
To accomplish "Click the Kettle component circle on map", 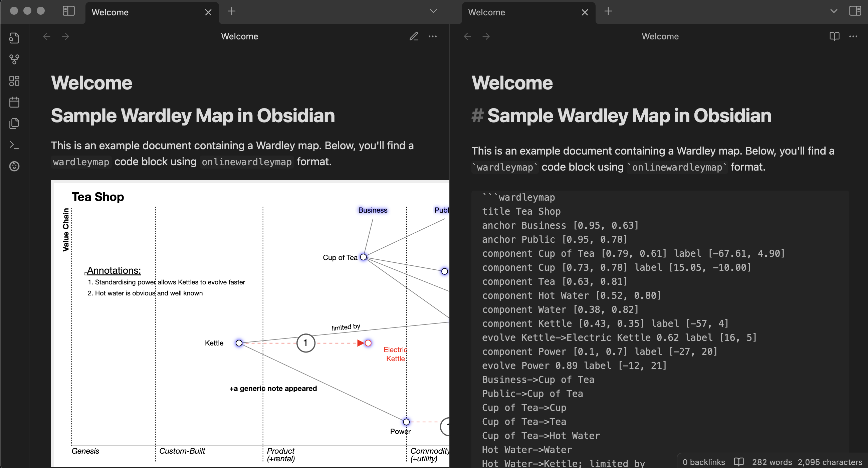I will pos(239,343).
